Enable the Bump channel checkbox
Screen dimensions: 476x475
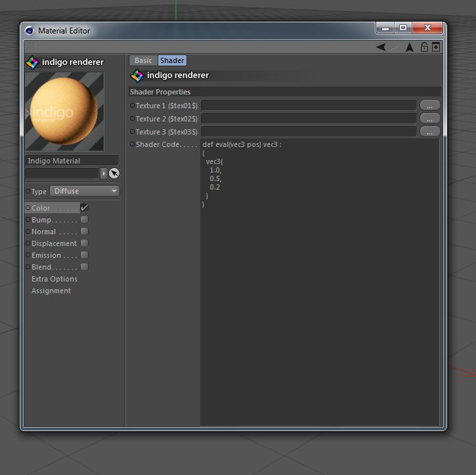click(x=85, y=219)
